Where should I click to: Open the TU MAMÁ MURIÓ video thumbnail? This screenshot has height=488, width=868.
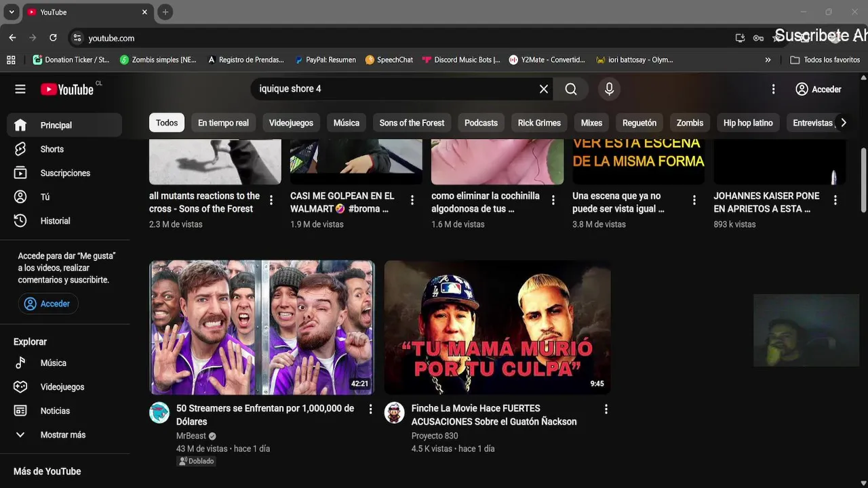coord(497,327)
